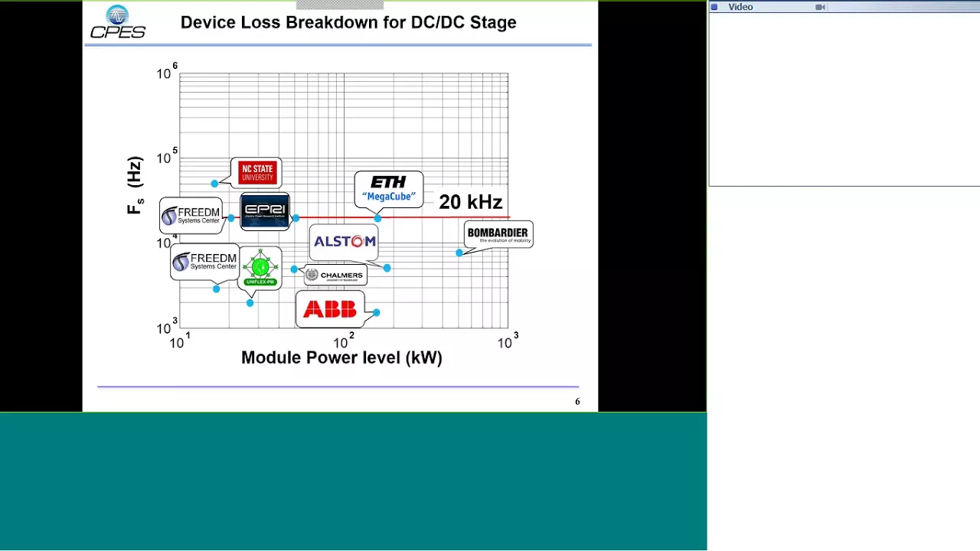Click the camera icon in Video panel header
The image size is (980, 551).
click(x=820, y=7)
